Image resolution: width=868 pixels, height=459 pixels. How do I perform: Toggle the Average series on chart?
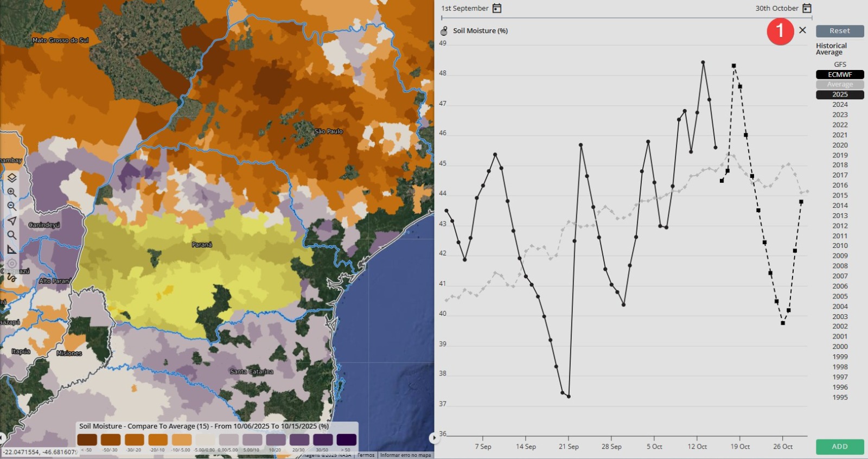[840, 85]
